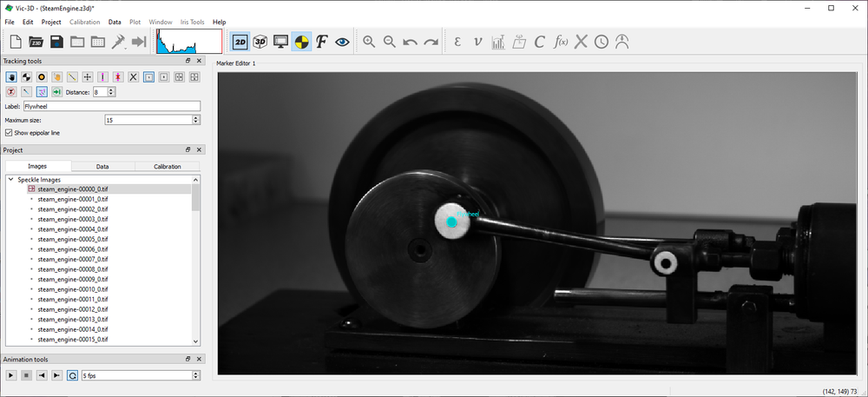Open the Edit menu
868x397 pixels.
[x=28, y=22]
